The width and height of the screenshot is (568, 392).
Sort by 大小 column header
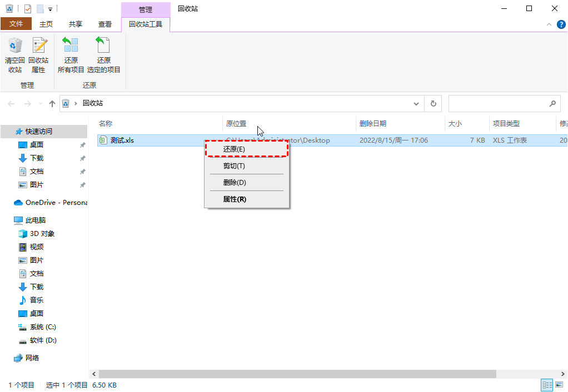(x=455, y=124)
